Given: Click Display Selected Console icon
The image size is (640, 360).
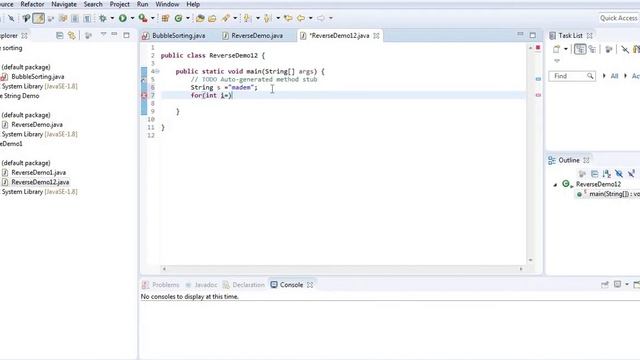Looking at the screenshot, I should 618,284.
